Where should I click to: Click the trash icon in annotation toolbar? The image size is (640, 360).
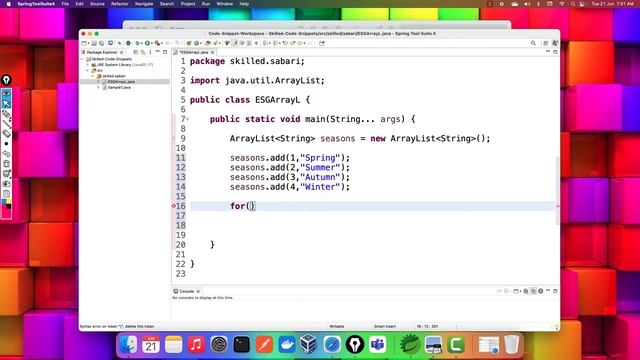[x=7, y=164]
